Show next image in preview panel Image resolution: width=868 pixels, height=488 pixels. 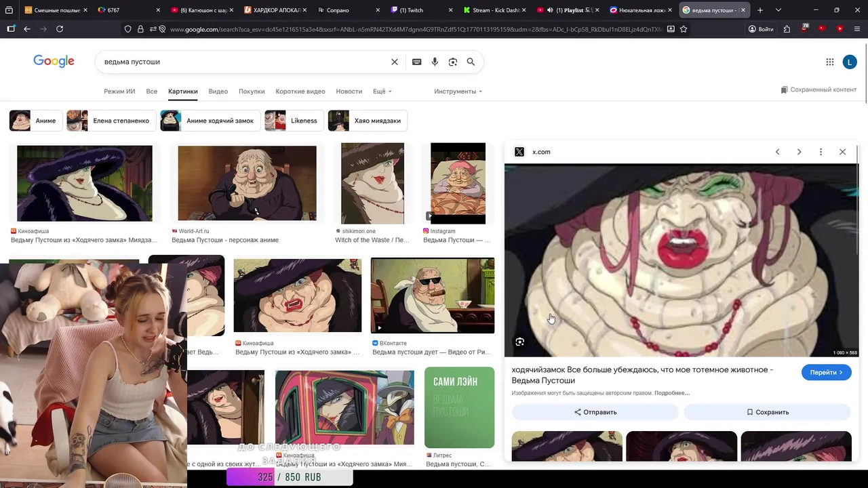click(799, 152)
